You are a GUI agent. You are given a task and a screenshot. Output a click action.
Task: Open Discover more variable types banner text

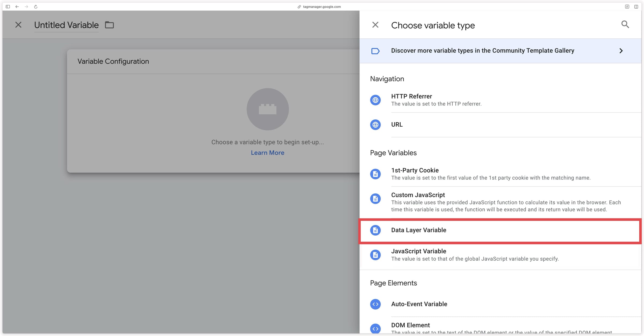click(x=482, y=50)
